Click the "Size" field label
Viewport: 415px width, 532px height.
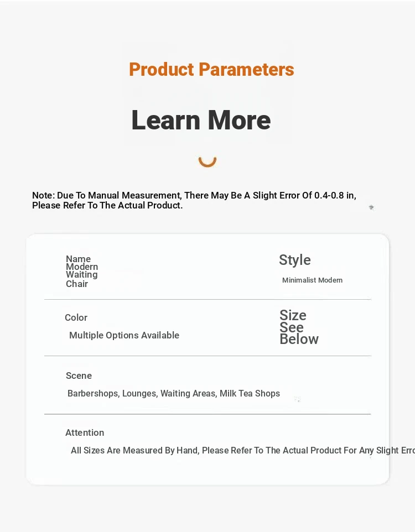point(293,315)
